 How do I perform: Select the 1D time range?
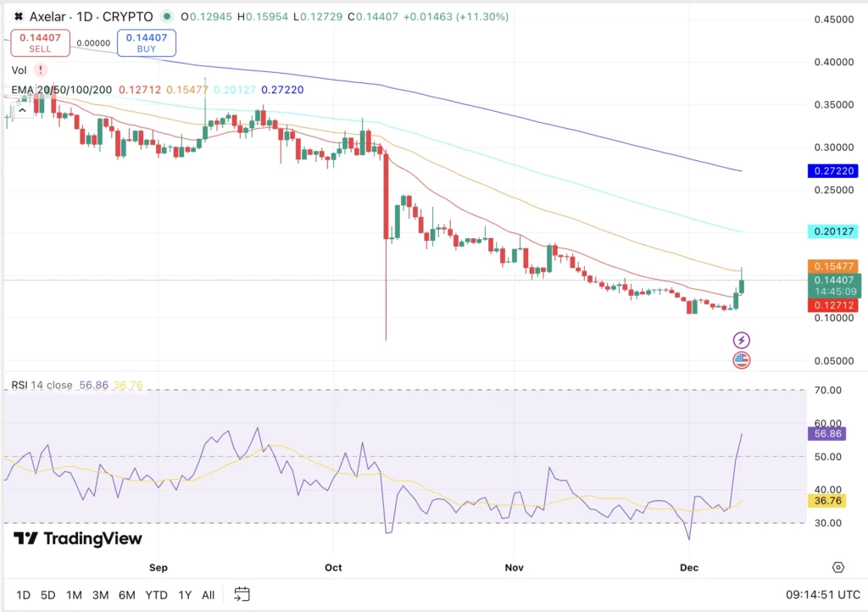23,595
